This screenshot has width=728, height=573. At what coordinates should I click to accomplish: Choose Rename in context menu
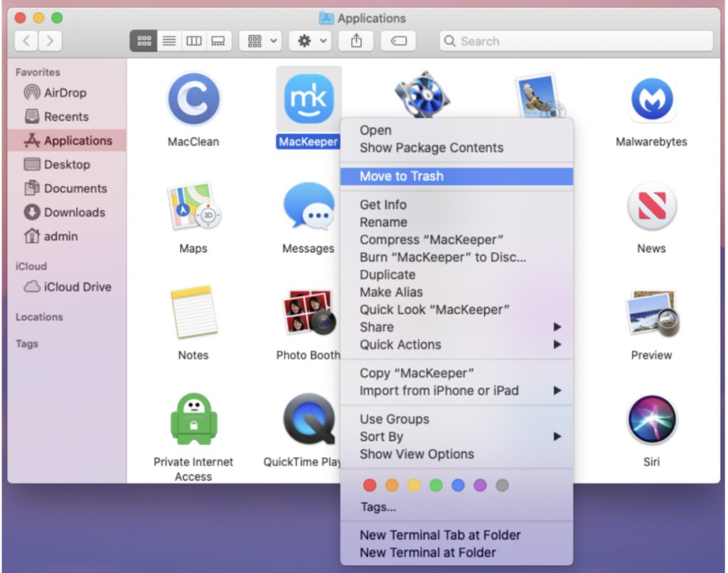tap(457, 222)
